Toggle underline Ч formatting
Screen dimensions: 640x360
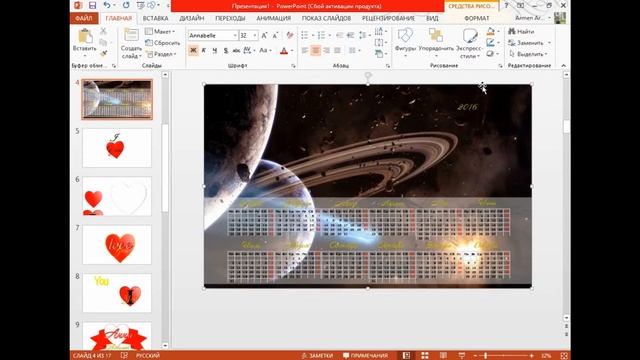click(215, 51)
